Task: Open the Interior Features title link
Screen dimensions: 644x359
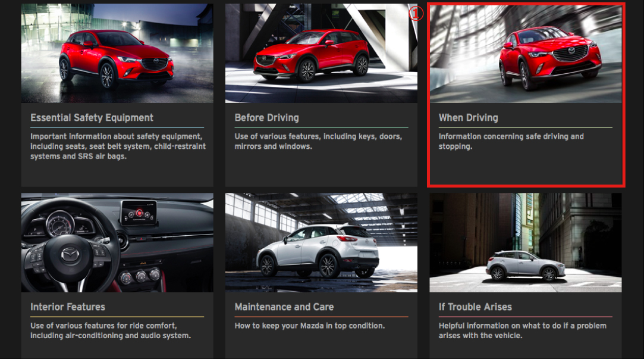Action: pyautogui.click(x=68, y=307)
